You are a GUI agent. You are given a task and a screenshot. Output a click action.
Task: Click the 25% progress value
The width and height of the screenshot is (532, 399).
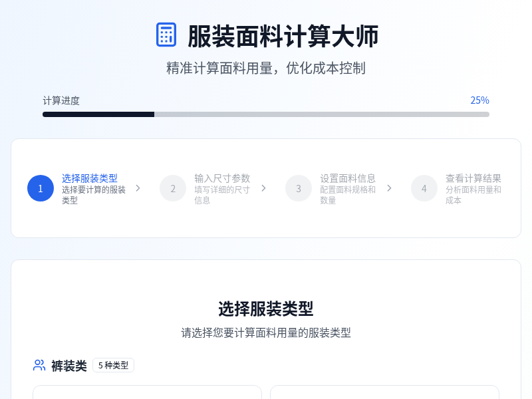pyautogui.click(x=479, y=100)
